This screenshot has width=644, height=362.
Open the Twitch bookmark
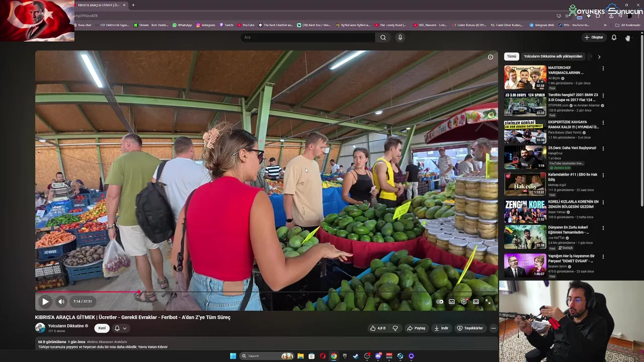[226, 25]
